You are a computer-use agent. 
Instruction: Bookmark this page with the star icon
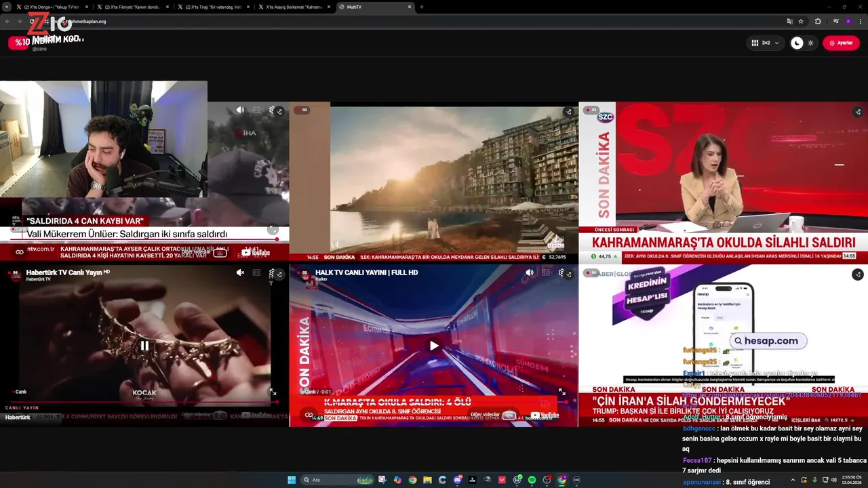tap(802, 21)
